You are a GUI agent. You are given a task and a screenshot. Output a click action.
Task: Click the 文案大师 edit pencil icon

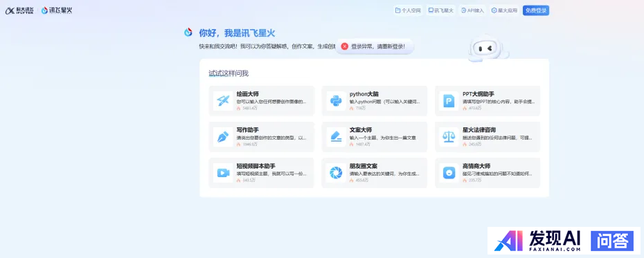pos(337,137)
